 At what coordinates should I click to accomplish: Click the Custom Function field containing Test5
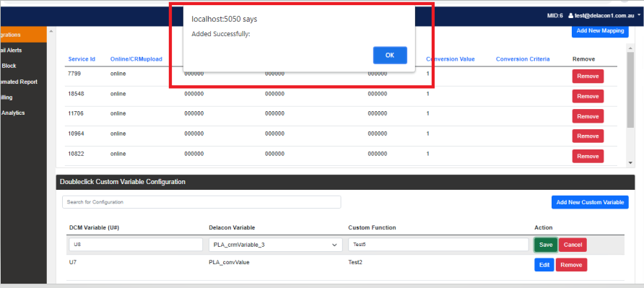(x=438, y=245)
